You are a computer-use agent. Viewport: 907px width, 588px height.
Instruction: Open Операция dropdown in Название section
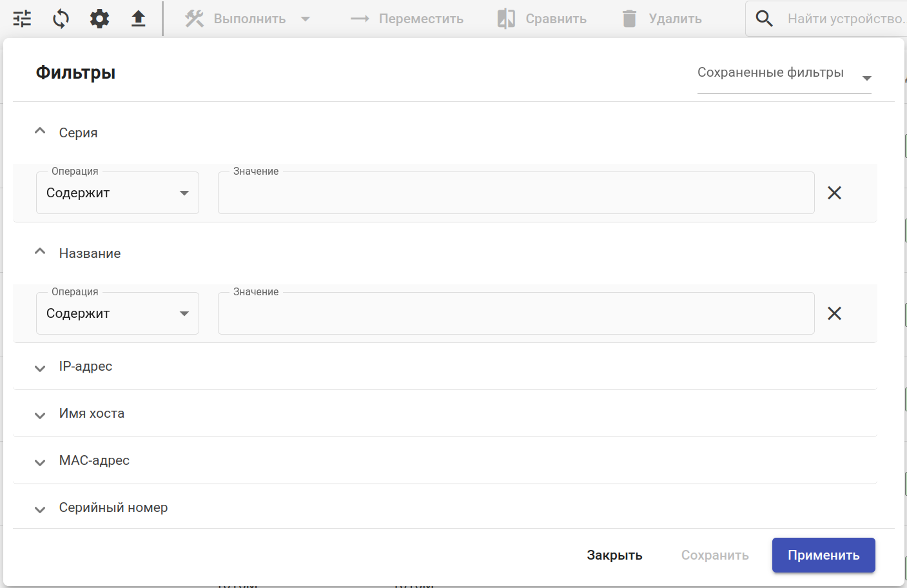coord(117,313)
